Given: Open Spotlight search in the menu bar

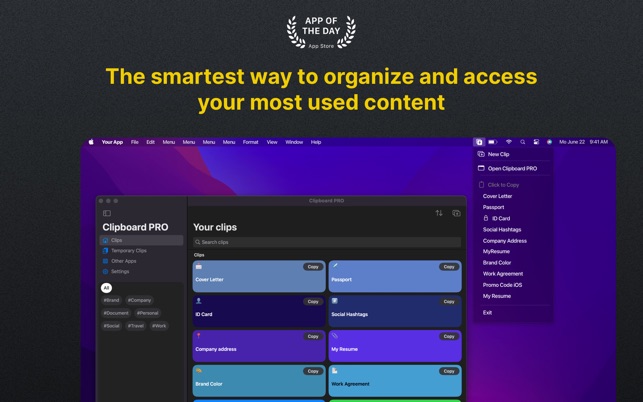Looking at the screenshot, I should tap(522, 142).
